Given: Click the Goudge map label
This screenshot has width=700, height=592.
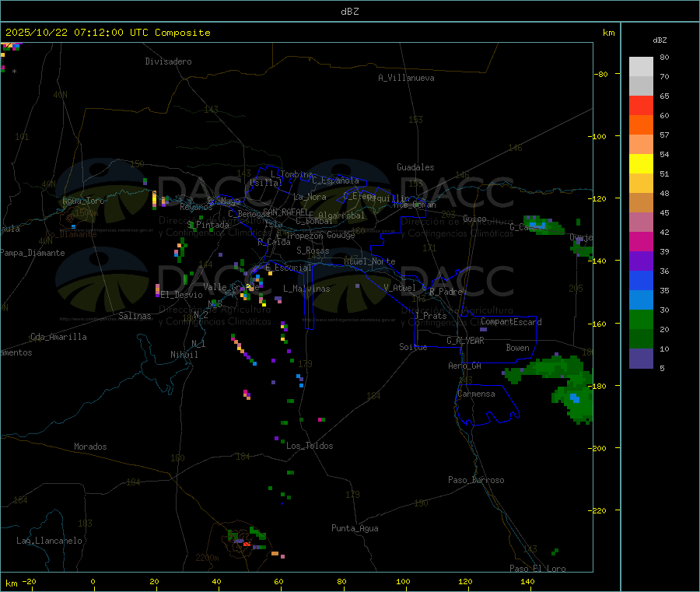Looking at the screenshot, I should pyautogui.click(x=341, y=235).
